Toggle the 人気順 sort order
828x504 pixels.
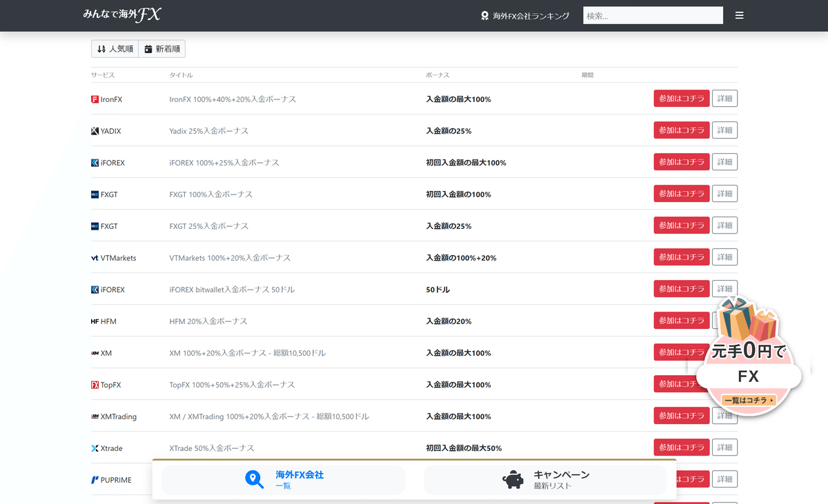pyautogui.click(x=115, y=48)
